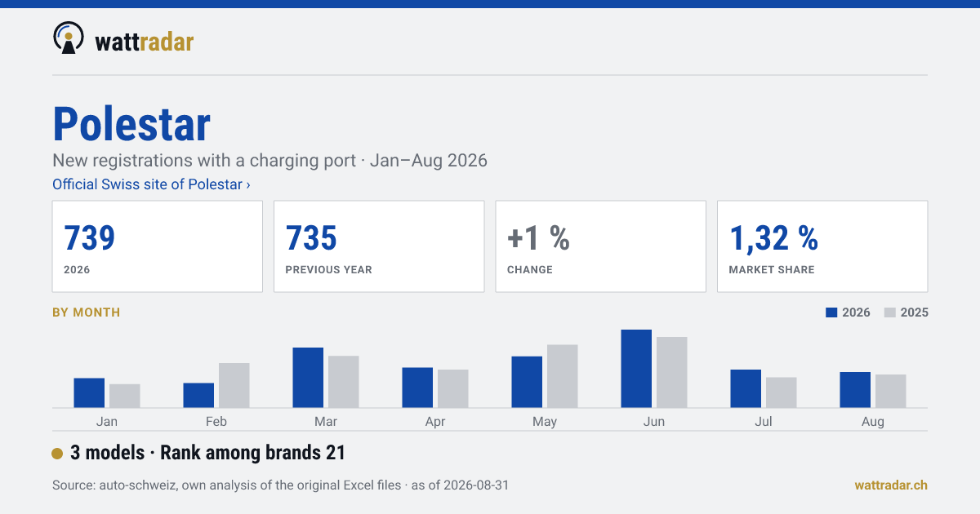This screenshot has height=514, width=980.
Task: Click the BY MONTH section label
Action: 86,312
